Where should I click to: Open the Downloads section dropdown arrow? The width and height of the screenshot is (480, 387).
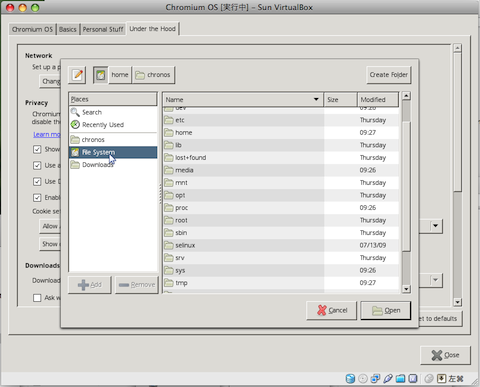tap(435, 280)
